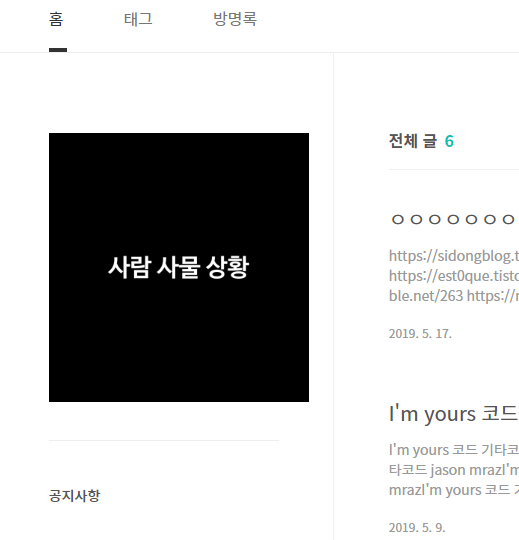
Task: Click the post count 6
Action: (x=449, y=141)
